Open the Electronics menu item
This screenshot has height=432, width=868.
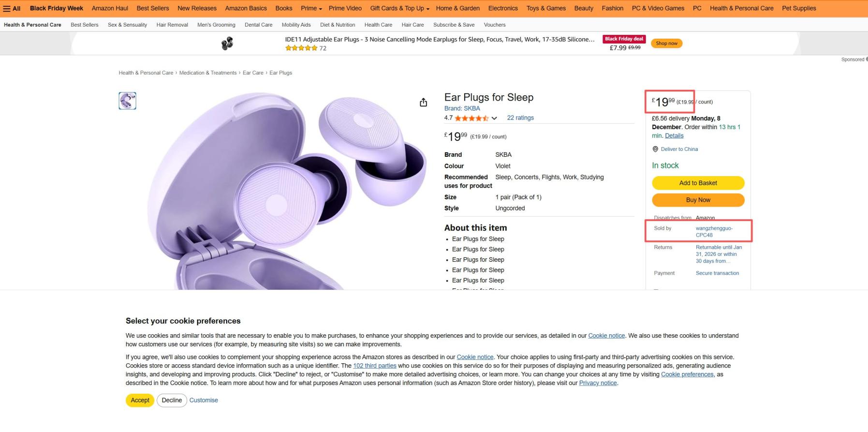point(503,8)
